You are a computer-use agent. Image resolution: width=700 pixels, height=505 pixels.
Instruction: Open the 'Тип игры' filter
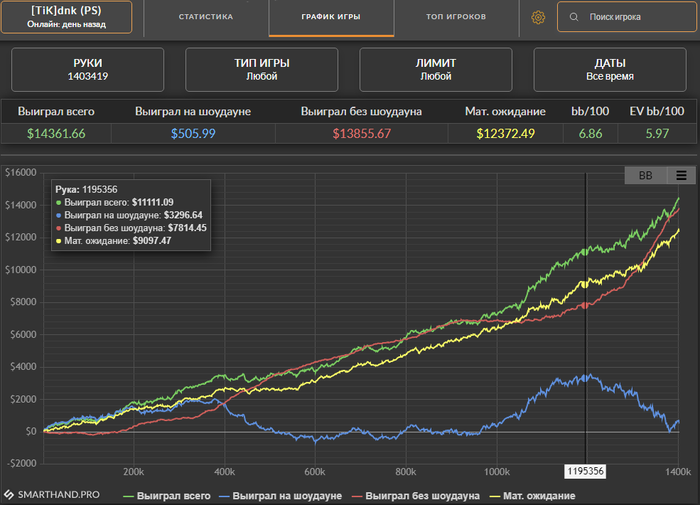pos(262,70)
